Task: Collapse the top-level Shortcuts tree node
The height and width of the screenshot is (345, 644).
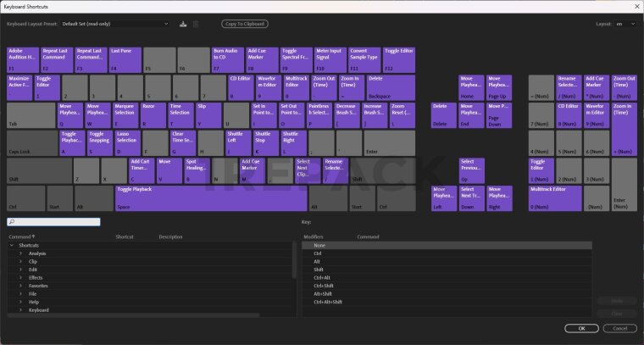Action: point(12,245)
